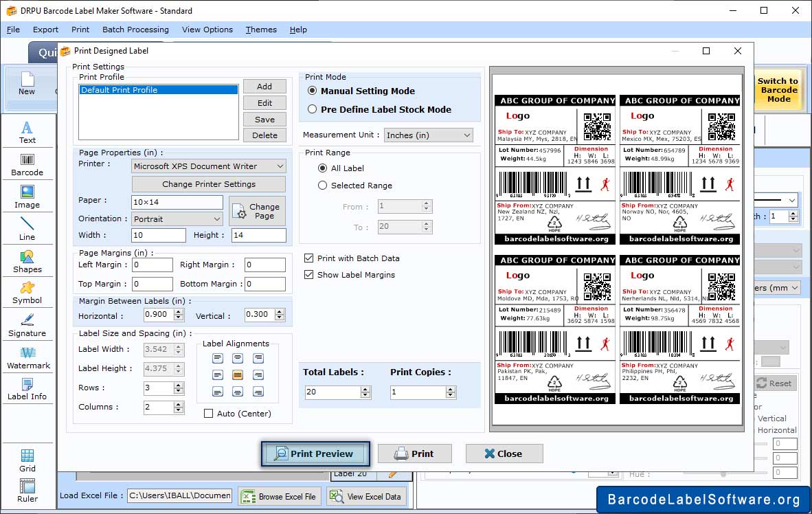This screenshot has width=812, height=514.
Task: Open the Watermark tool
Action: pyautogui.click(x=28, y=357)
